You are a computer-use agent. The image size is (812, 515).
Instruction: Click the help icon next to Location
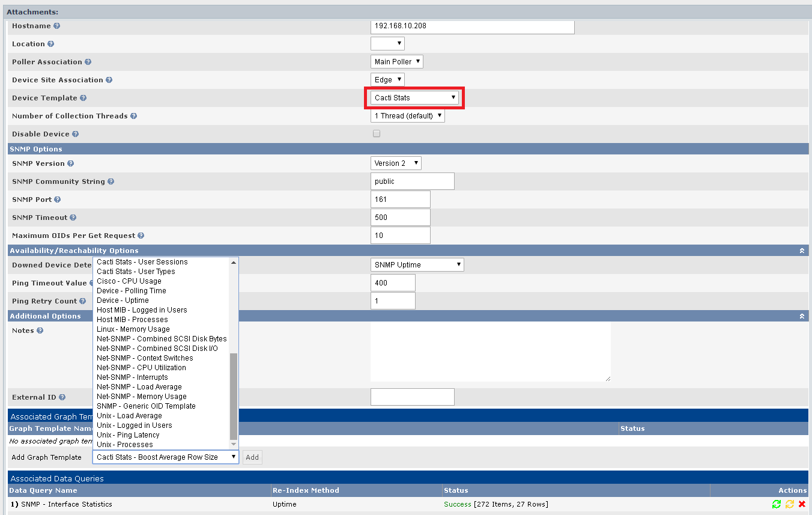50,44
